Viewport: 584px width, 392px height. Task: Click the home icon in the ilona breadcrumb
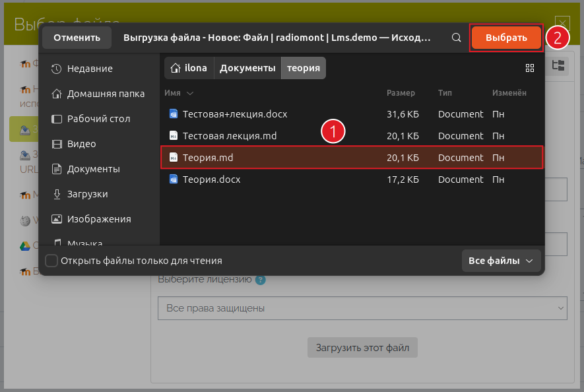click(176, 68)
